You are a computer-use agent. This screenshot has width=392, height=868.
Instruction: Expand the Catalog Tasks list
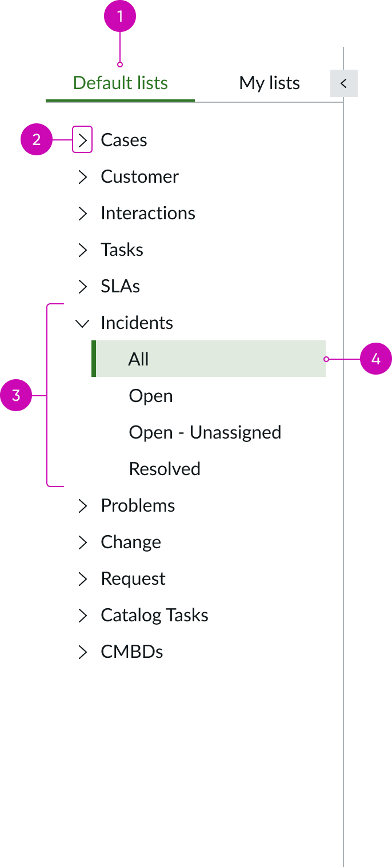tap(83, 615)
